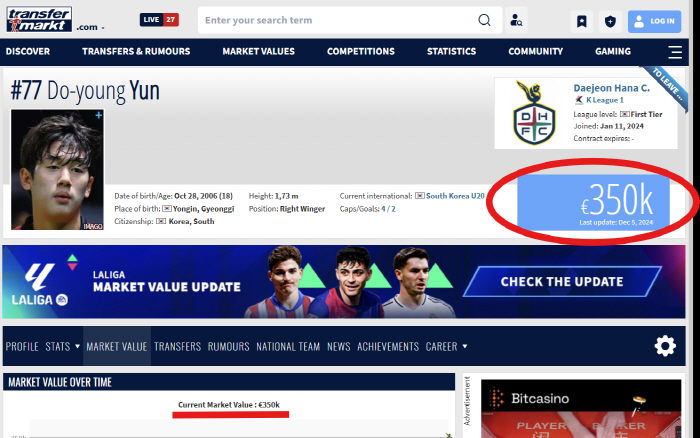The height and width of the screenshot is (438, 700).
Task: Click the LOG IN button
Action: click(654, 21)
